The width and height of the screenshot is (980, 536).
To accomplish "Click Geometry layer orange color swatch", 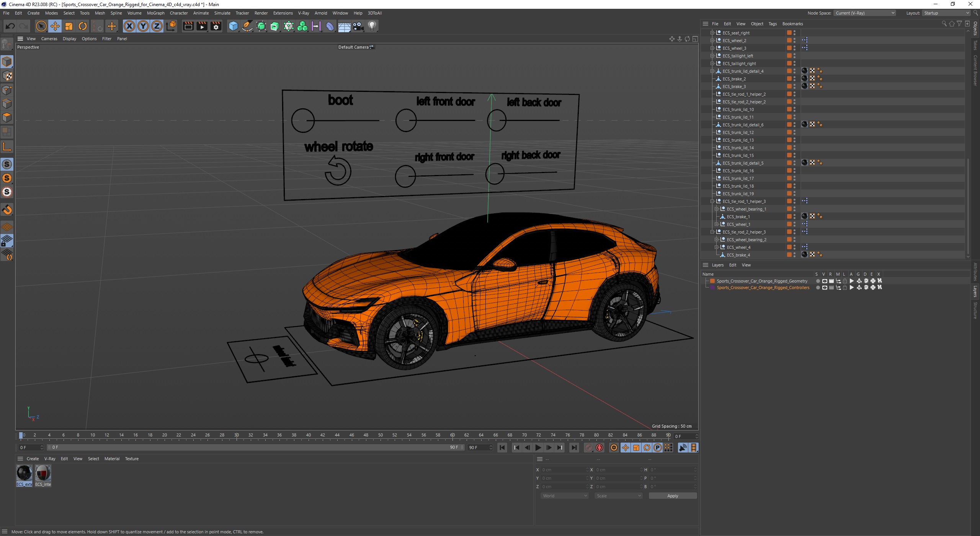I will tap(712, 281).
